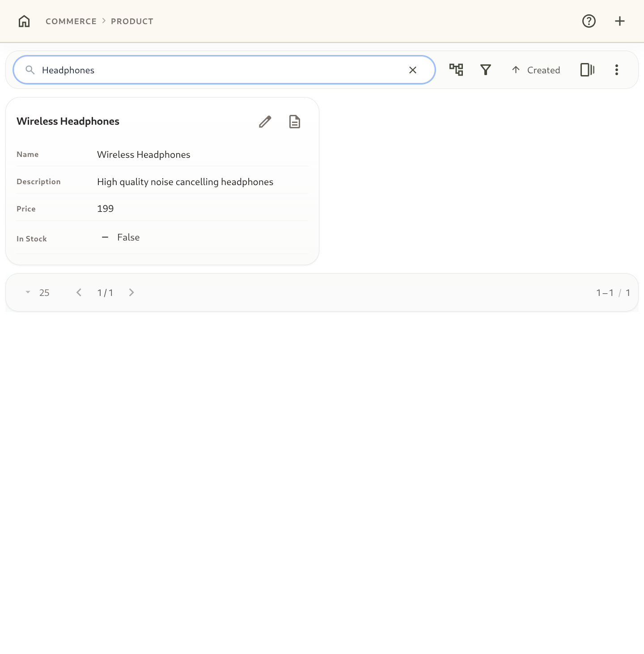644x654 pixels.
Task: Open the PRODUCT breadcrumb
Action: pyautogui.click(x=132, y=21)
